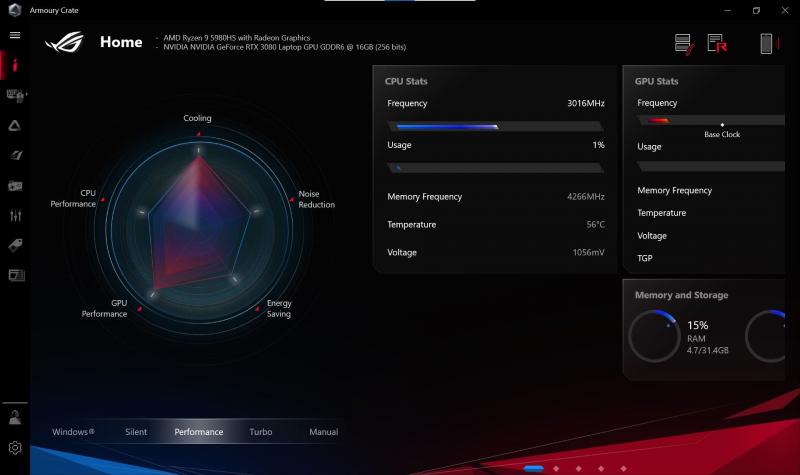Click the report icon with red R
The image size is (800, 475).
click(x=716, y=43)
